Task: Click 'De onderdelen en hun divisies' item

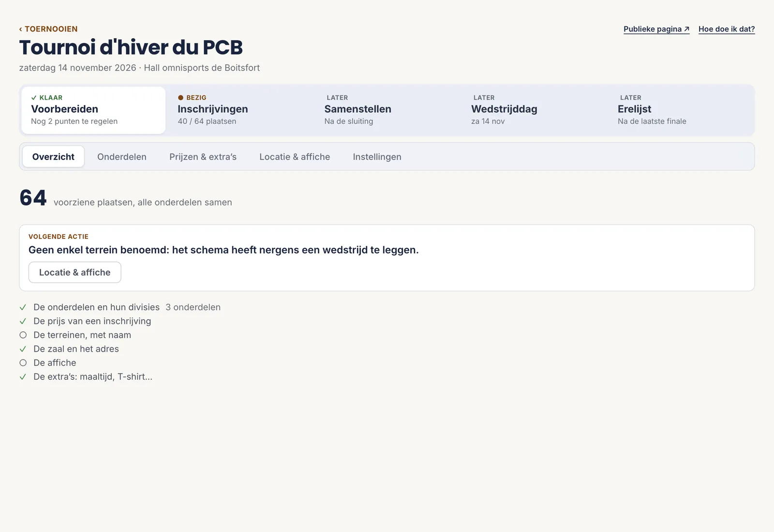Action: (96, 307)
